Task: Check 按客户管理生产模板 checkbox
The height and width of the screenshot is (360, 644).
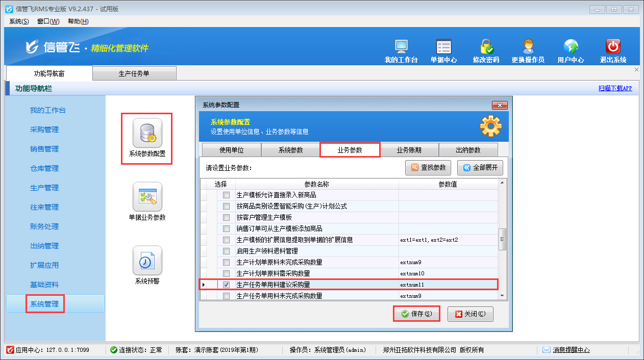Action: pyautogui.click(x=227, y=217)
